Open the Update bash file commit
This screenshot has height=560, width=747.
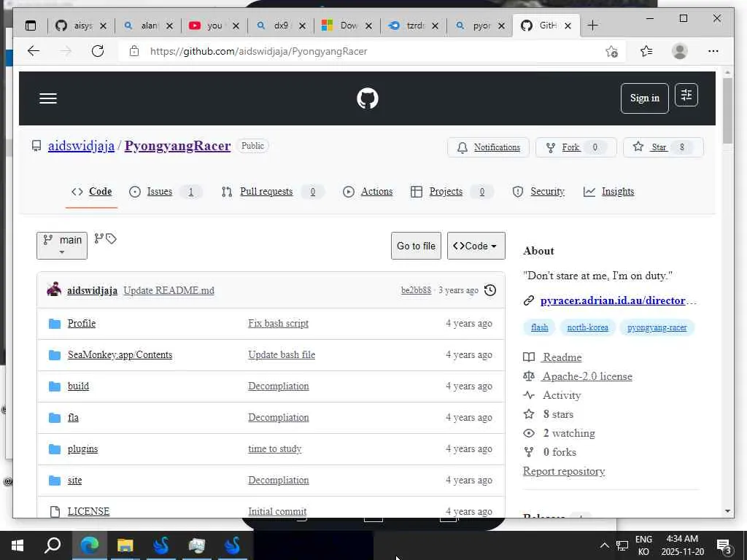pos(282,355)
